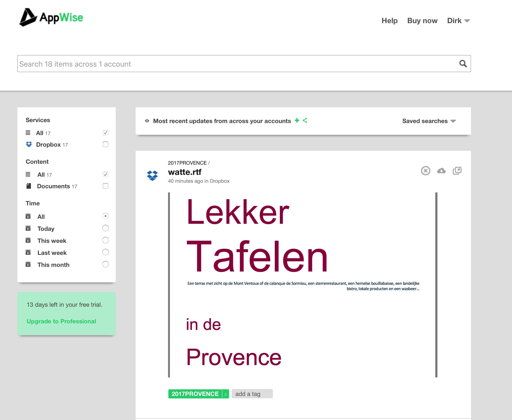Click the cloud download icon
The height and width of the screenshot is (420, 512).
441,171
